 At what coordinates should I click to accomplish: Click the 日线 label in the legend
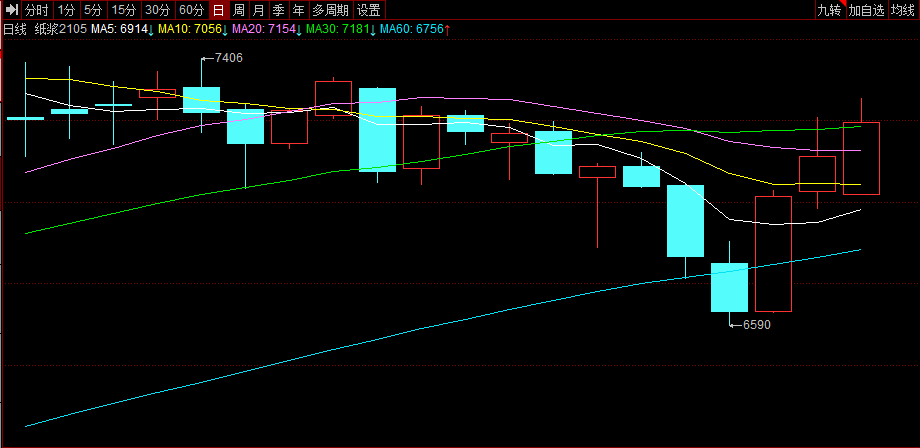click(x=15, y=29)
